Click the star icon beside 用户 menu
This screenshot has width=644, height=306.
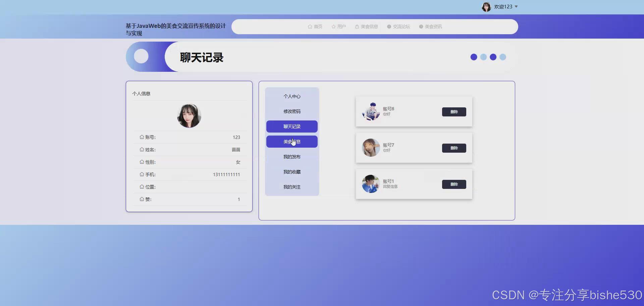(x=333, y=27)
